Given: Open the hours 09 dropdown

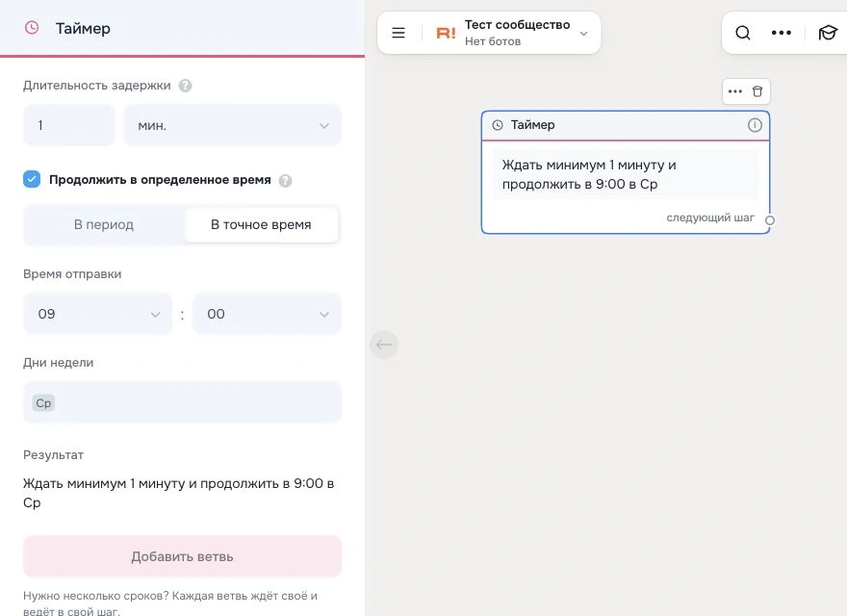Looking at the screenshot, I should click(x=98, y=314).
